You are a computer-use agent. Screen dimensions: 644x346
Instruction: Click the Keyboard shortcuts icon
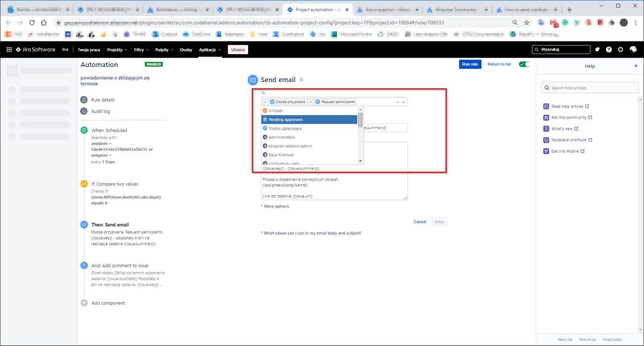(546, 140)
